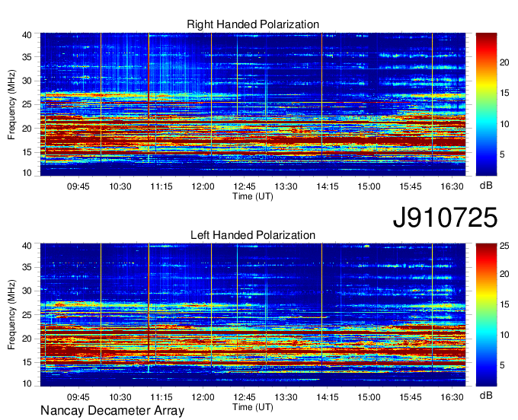Click the 35 MHz tick of the Left Handed plot

27,267
